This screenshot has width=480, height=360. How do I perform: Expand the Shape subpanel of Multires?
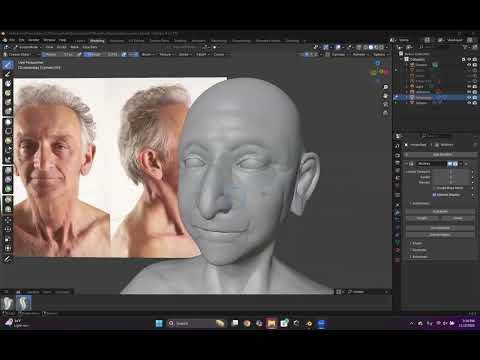coord(417,243)
